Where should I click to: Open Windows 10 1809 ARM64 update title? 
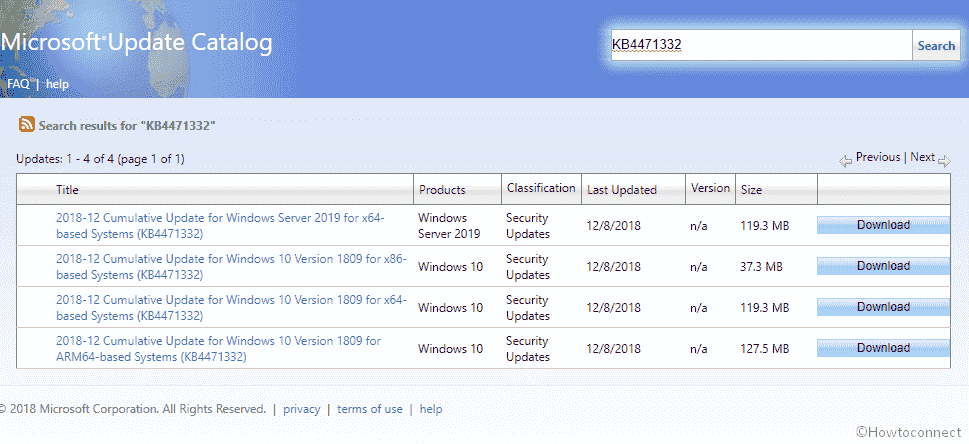click(x=218, y=349)
